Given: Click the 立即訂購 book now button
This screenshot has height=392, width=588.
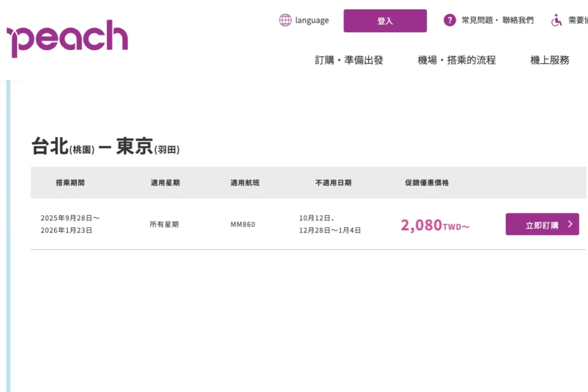Looking at the screenshot, I should pos(542,224).
